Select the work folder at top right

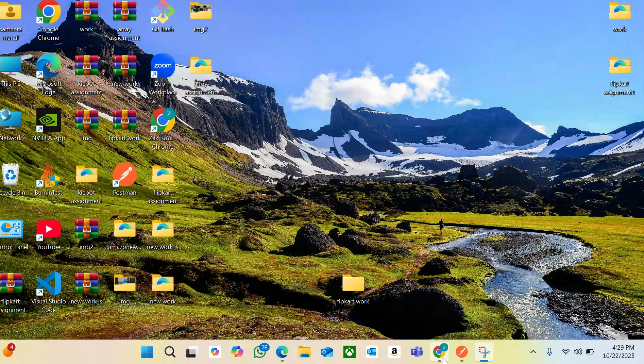click(x=620, y=17)
